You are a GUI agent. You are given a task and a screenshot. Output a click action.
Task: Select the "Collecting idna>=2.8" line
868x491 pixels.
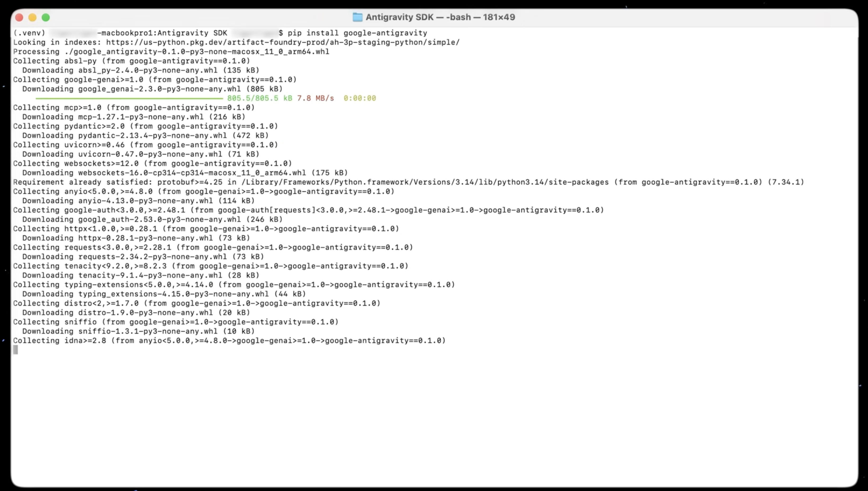pyautogui.click(x=229, y=341)
